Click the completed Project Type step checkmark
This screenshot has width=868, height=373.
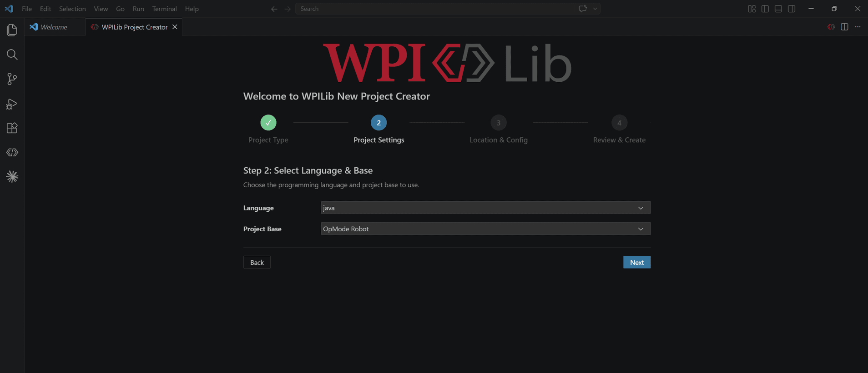268,123
